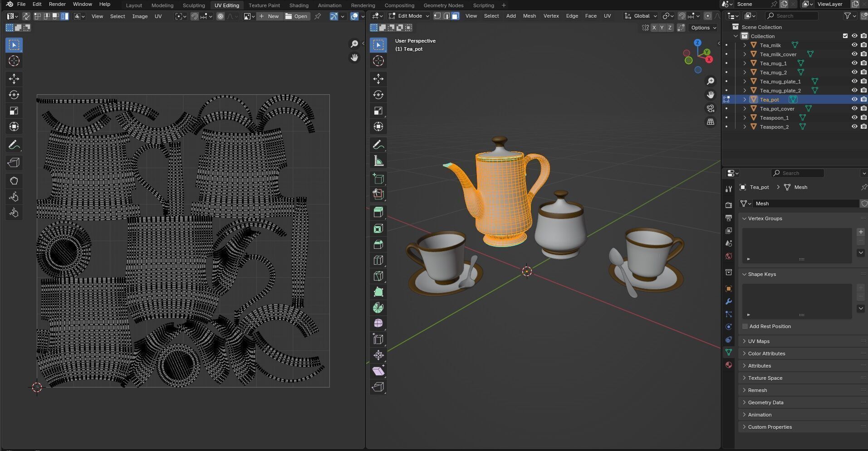The width and height of the screenshot is (868, 451).
Task: Click the New image button
Action: coord(269,16)
